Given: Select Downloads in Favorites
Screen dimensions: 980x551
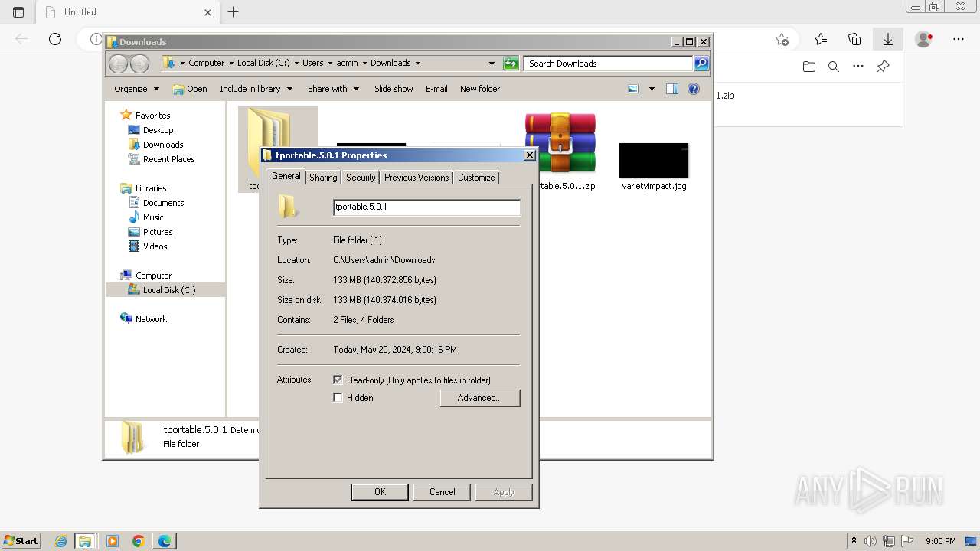Looking at the screenshot, I should 162,145.
